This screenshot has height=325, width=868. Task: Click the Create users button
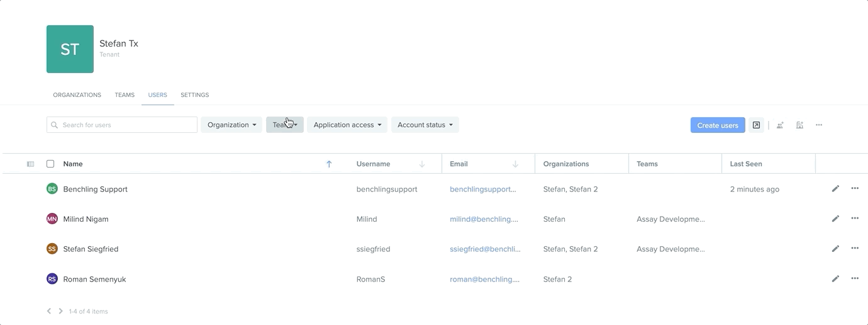pyautogui.click(x=718, y=125)
